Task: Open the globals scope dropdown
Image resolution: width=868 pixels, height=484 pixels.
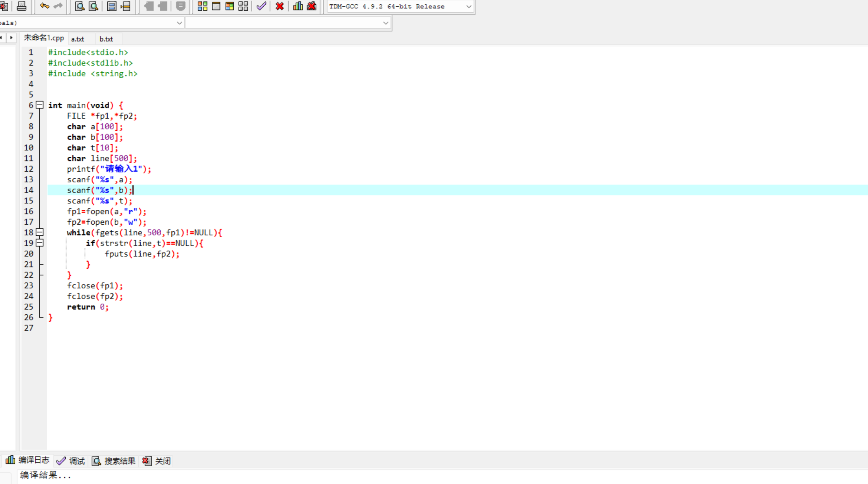Action: point(179,23)
